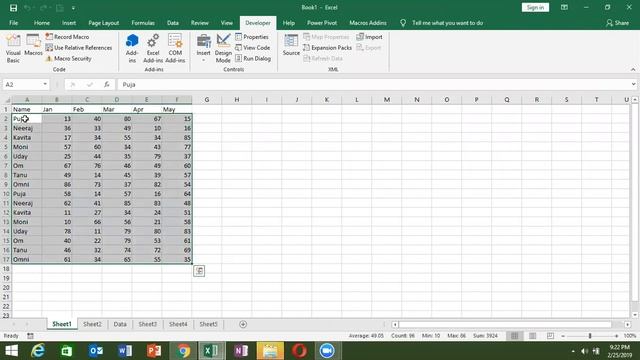Screen dimensions: 640x360
Task: Open Opera browser from taskbar
Action: tap(299, 351)
